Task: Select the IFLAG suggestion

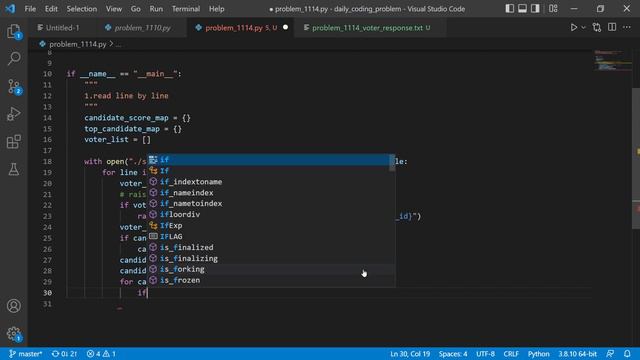Action: [x=269, y=237]
